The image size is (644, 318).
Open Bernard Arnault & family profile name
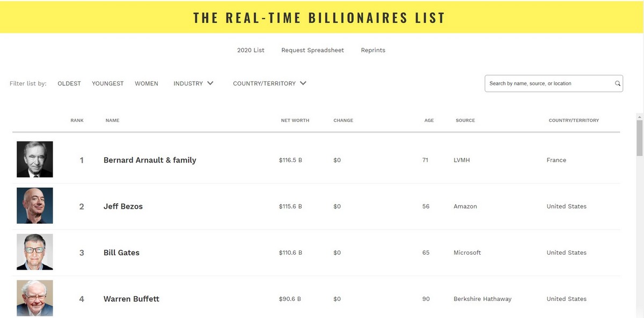coord(150,160)
